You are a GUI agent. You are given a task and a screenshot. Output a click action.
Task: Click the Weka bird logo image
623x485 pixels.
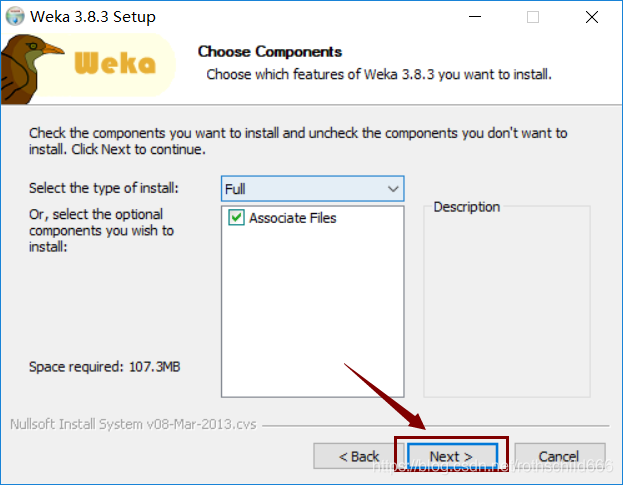[x=28, y=68]
